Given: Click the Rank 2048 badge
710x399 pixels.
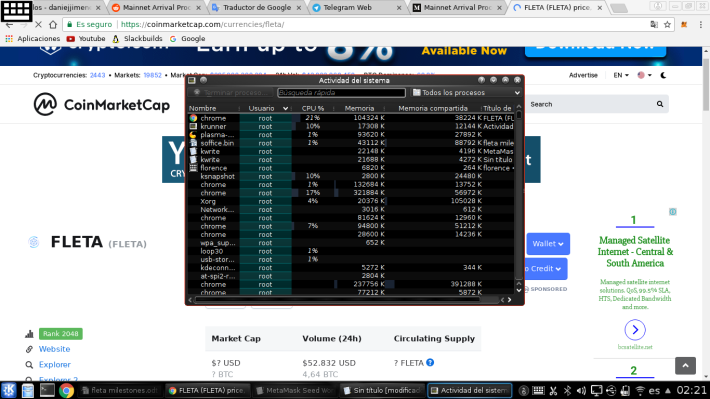Looking at the screenshot, I should coord(61,334).
